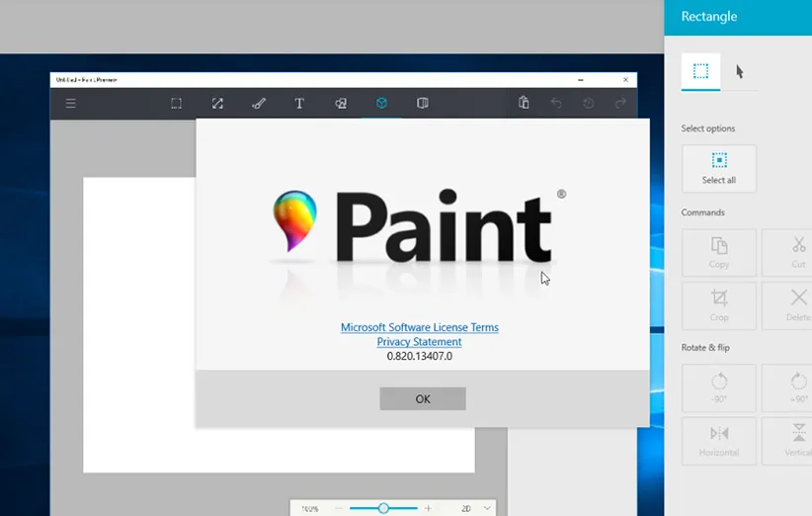Open the 2D shapes tool
The image size is (812, 516).
pyautogui.click(x=341, y=103)
